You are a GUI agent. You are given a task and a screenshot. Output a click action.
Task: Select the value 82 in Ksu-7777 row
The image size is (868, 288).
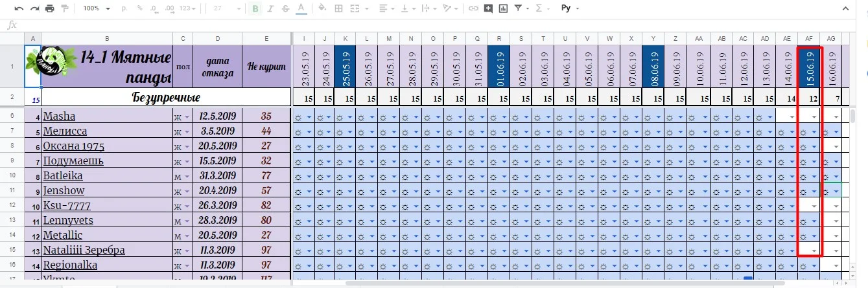(266, 205)
